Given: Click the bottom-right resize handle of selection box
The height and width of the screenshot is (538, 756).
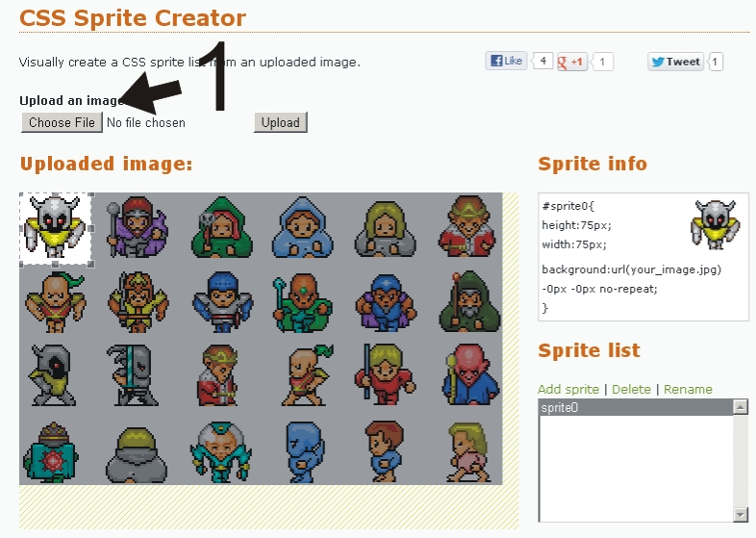Looking at the screenshot, I should (91, 264).
